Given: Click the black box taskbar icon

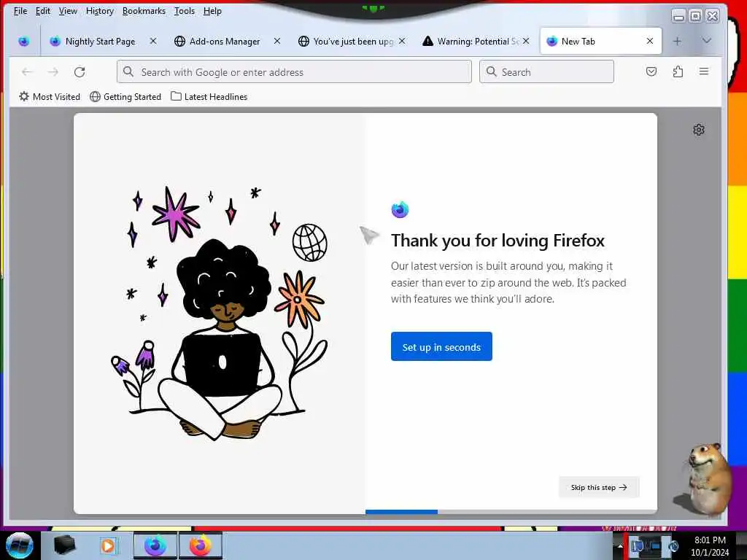Looking at the screenshot, I should (64, 545).
